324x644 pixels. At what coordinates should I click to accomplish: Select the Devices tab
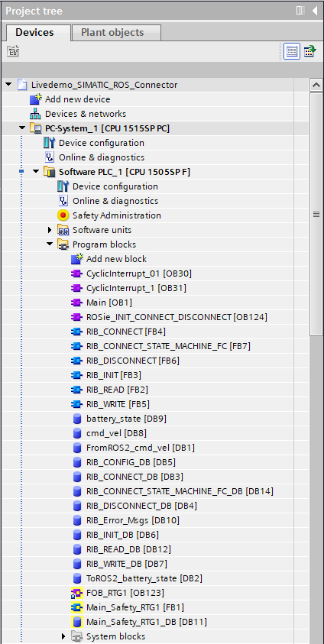34,32
